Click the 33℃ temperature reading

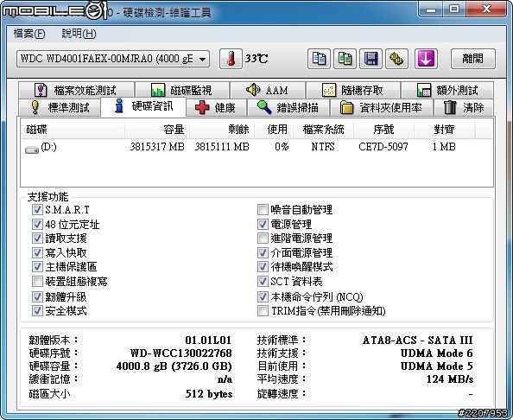coord(256,59)
